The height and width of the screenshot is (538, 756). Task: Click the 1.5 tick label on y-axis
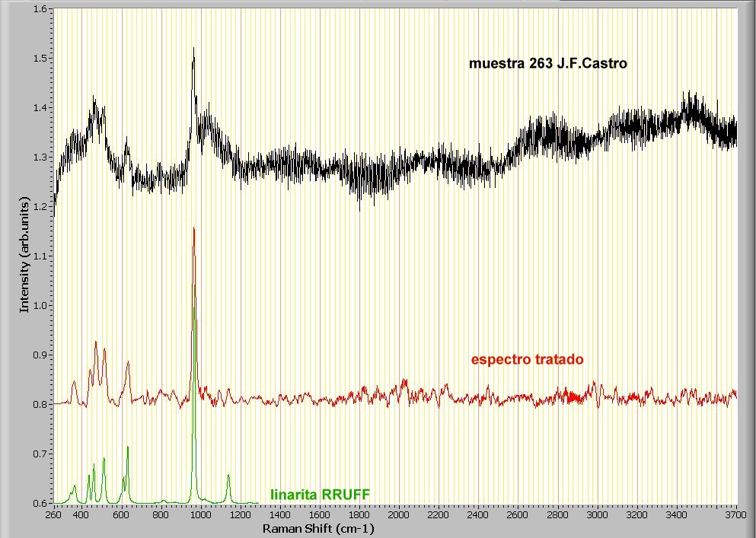click(x=40, y=59)
